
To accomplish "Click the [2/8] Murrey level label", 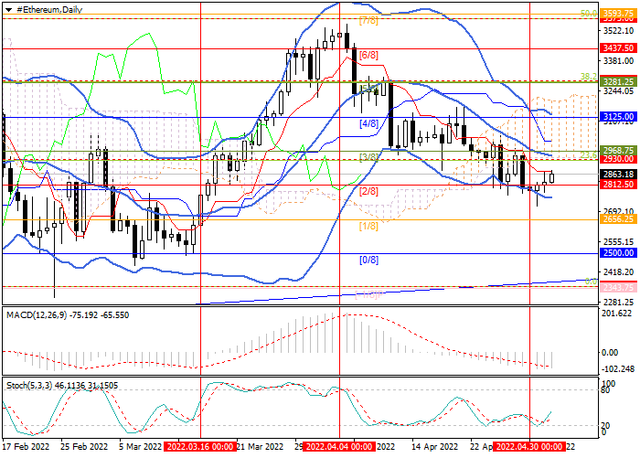I will click(x=369, y=191).
